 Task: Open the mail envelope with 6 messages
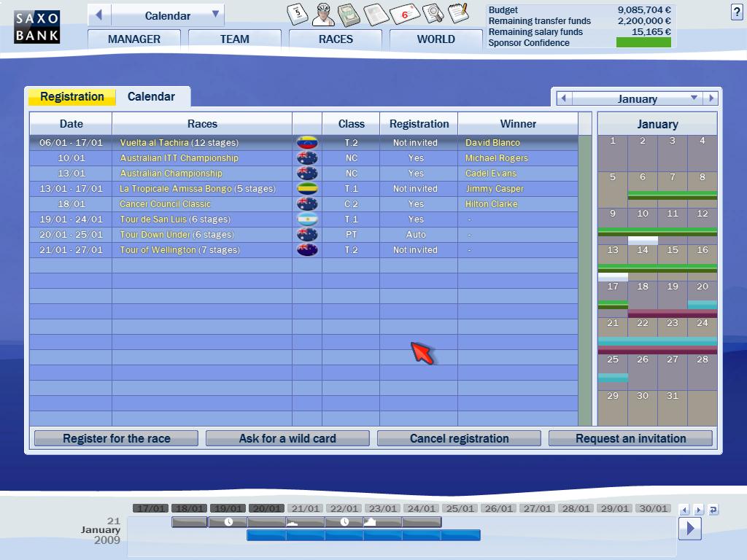403,13
